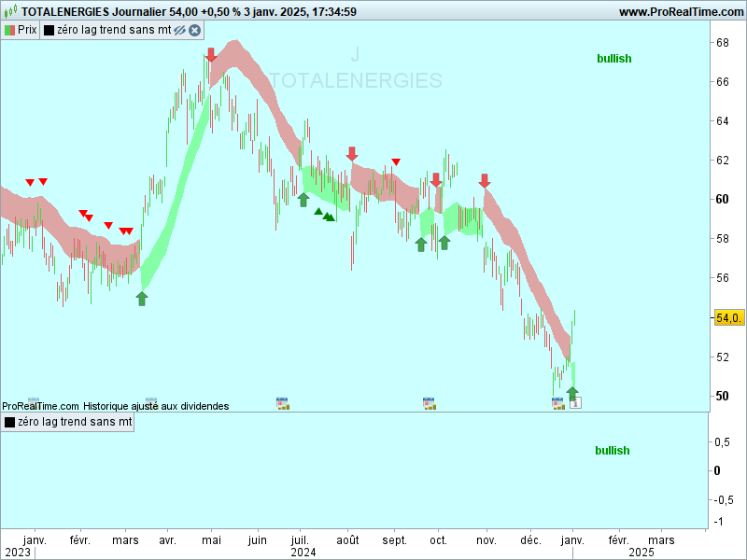747x560 pixels.
Task: Open the Prix settings label
Action: coord(27,30)
